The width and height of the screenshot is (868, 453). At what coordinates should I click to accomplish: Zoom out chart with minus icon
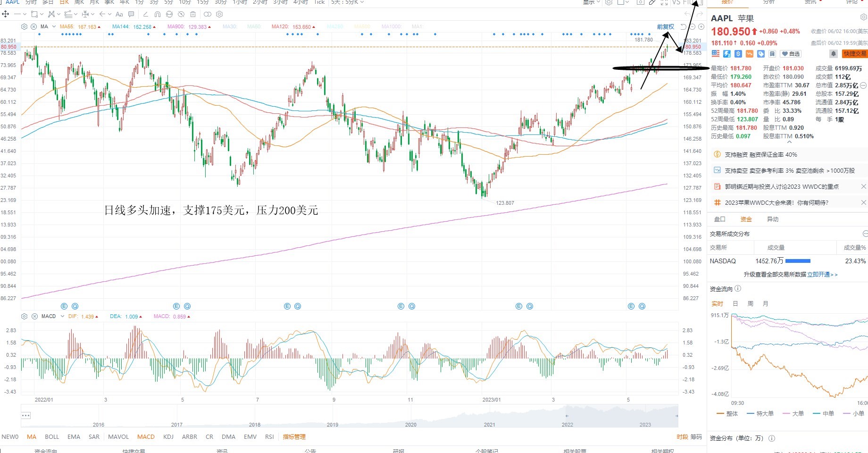tap(693, 27)
